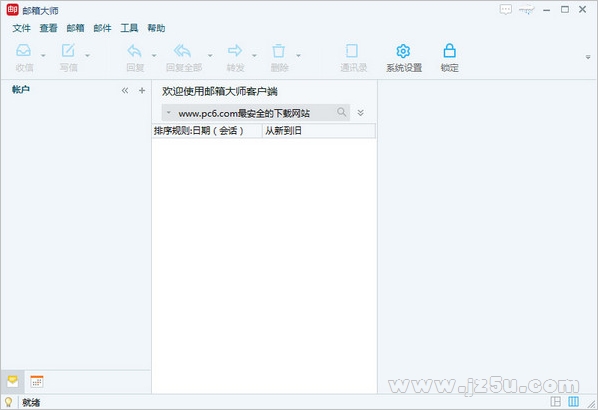Open the 工具 menu
598x410 pixels.
[129, 28]
